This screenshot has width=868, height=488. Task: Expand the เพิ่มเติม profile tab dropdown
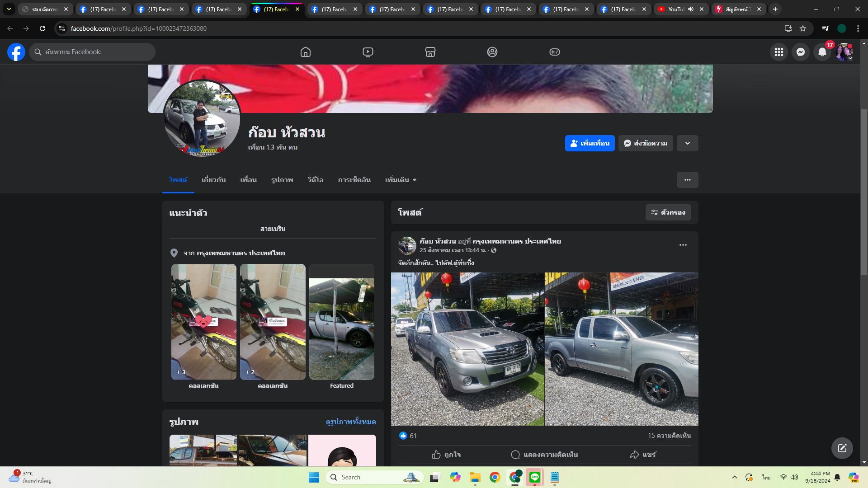(x=401, y=180)
